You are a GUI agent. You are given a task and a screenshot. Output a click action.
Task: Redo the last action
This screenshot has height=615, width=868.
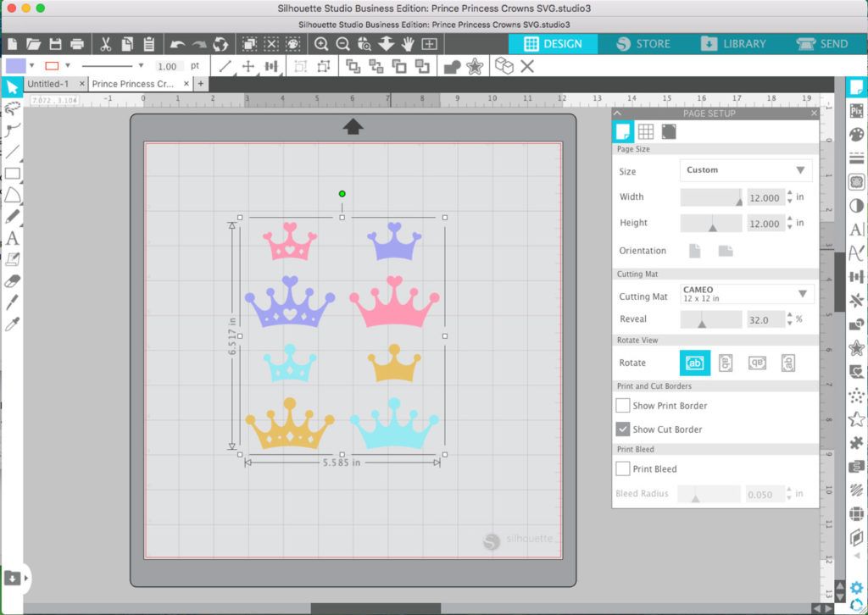pyautogui.click(x=198, y=44)
